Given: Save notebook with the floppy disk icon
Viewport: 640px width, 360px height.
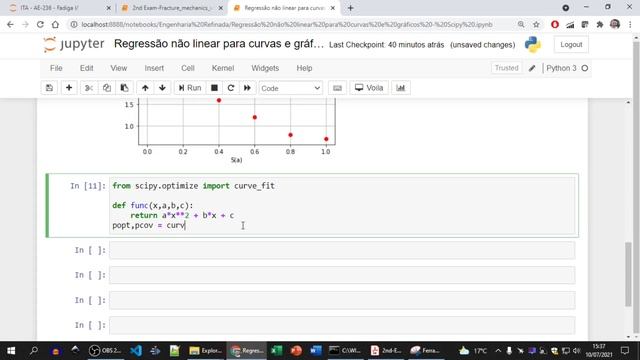Looking at the screenshot, I should 49,88.
